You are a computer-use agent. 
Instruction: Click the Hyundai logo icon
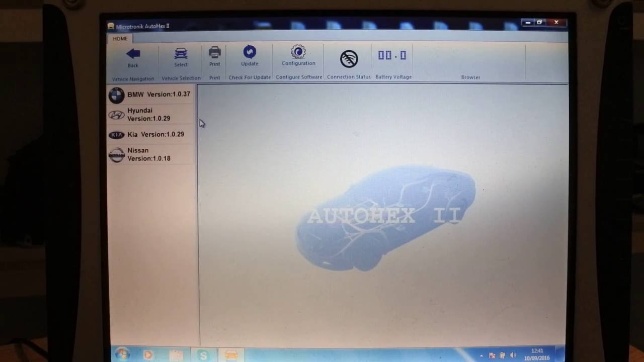116,115
